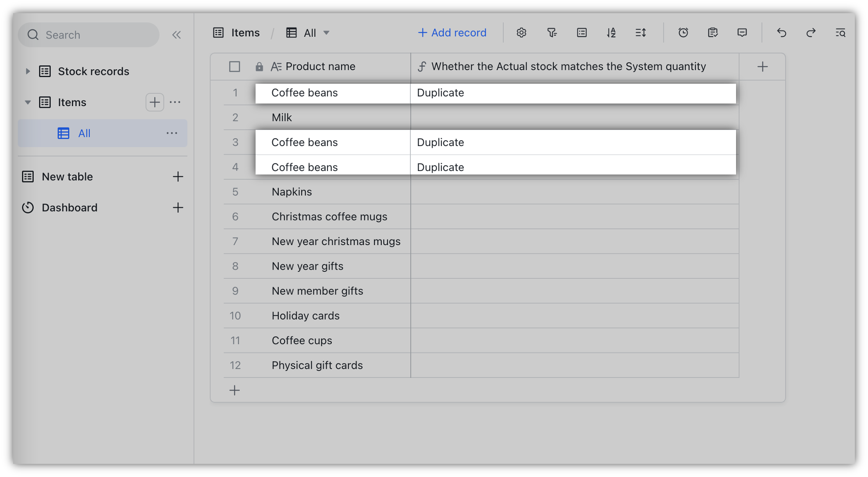The image size is (868, 477).
Task: Collapse the Items tree section
Action: tap(27, 102)
